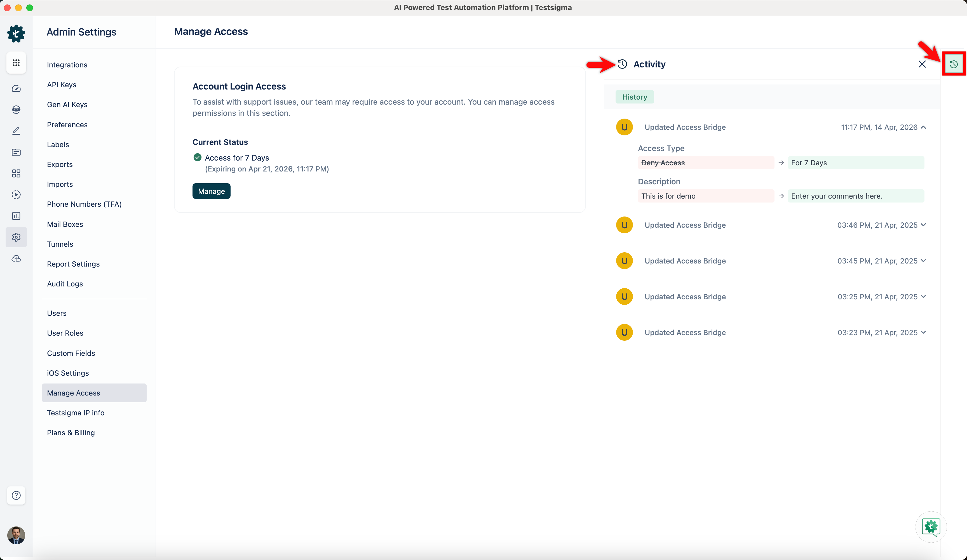Click the History label chip
967x560 pixels.
tap(634, 97)
